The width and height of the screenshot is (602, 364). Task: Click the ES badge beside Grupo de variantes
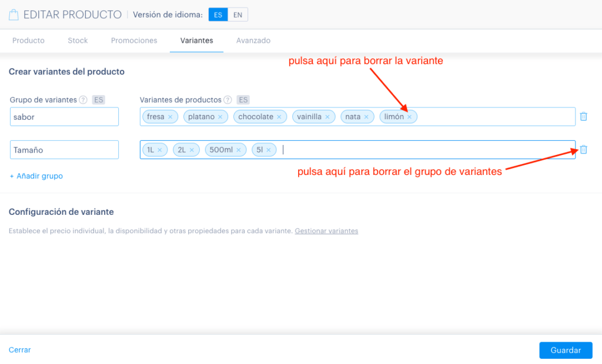tap(99, 100)
